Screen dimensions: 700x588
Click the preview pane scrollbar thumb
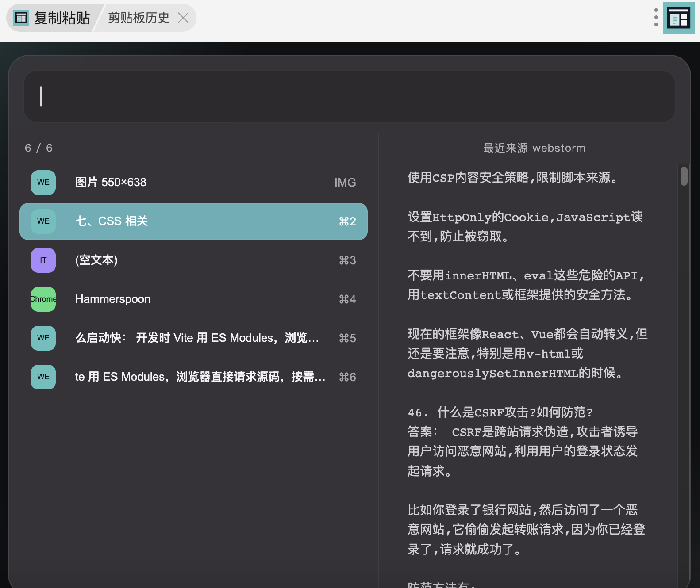pos(684,176)
